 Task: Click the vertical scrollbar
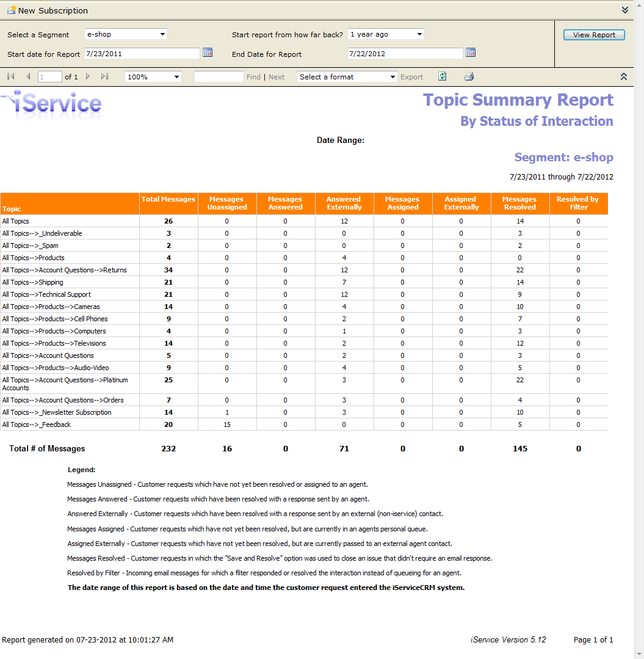pyautogui.click(x=639, y=330)
